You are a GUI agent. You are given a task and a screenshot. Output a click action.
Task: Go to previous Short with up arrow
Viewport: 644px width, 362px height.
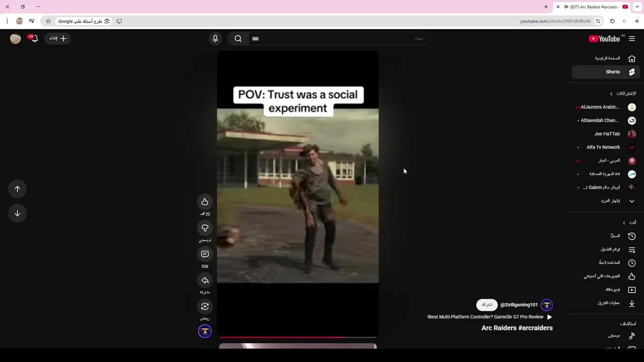point(17,189)
